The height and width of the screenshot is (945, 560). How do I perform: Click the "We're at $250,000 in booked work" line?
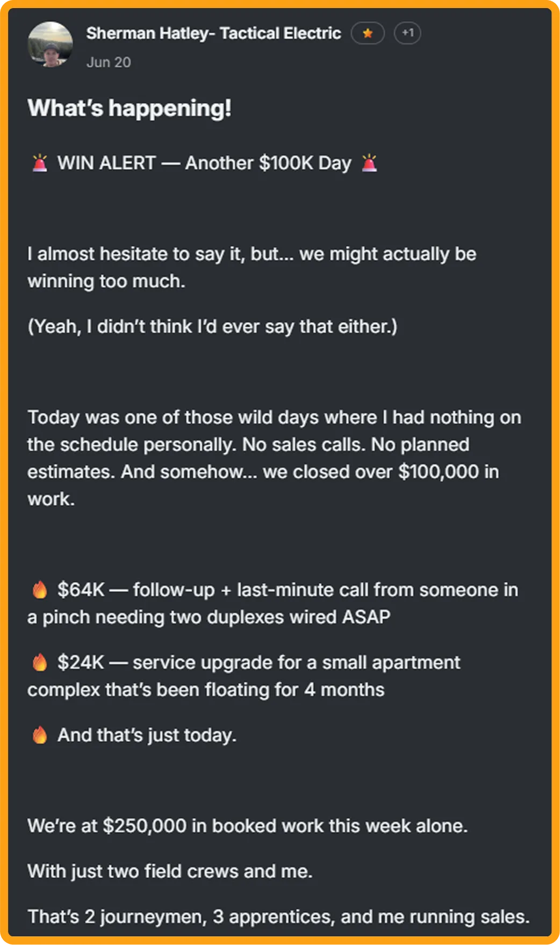[x=248, y=826]
